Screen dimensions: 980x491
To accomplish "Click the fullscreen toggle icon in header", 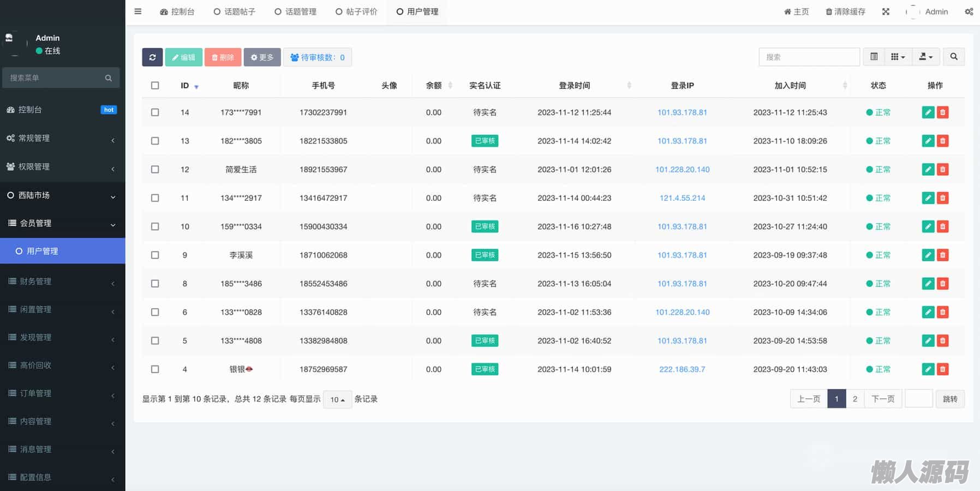I will click(886, 11).
